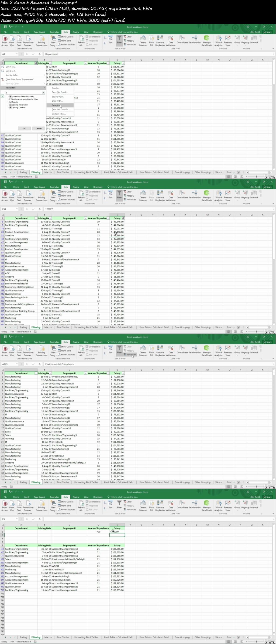Image resolution: width=276 pixels, height=644 pixels.
Task: Click Remove Duplicates icon in second Excel window
Action: click(160, 196)
